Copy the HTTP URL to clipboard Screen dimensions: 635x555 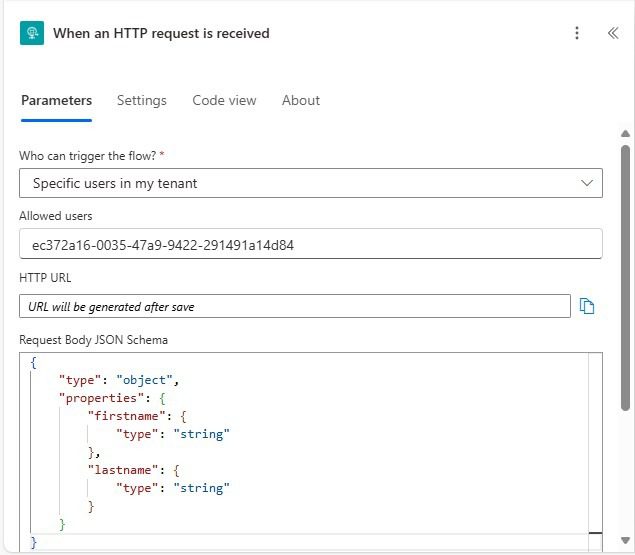click(x=587, y=307)
